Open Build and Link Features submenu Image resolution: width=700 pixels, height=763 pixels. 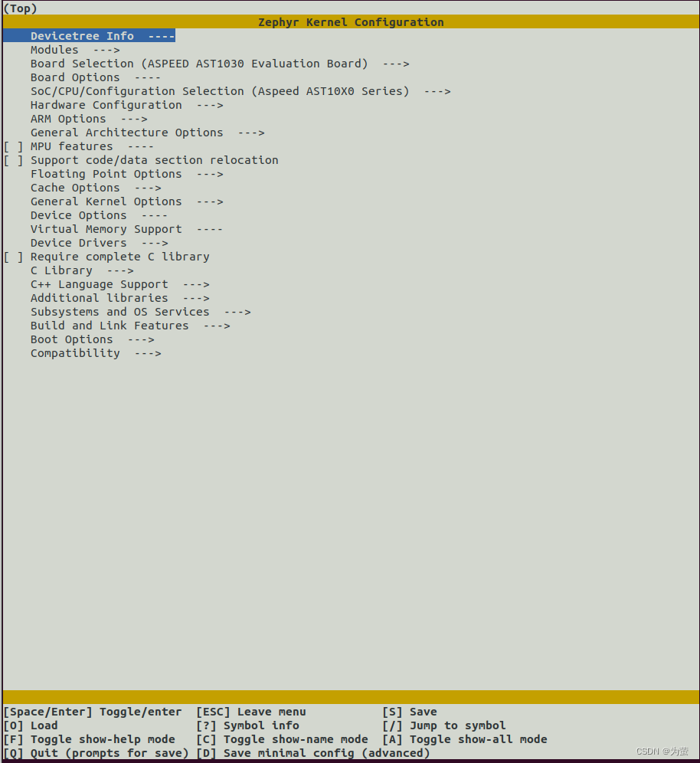coord(130,326)
